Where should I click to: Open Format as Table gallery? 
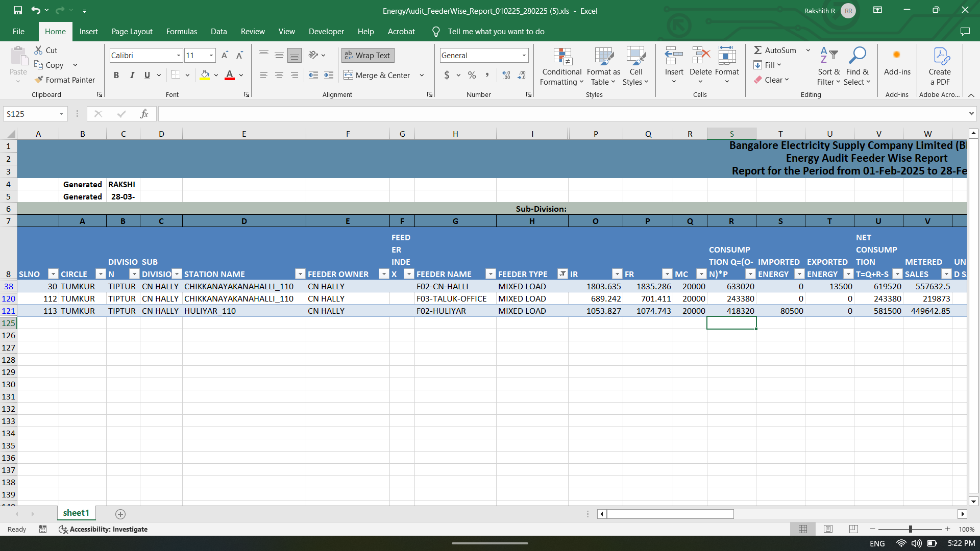603,67
